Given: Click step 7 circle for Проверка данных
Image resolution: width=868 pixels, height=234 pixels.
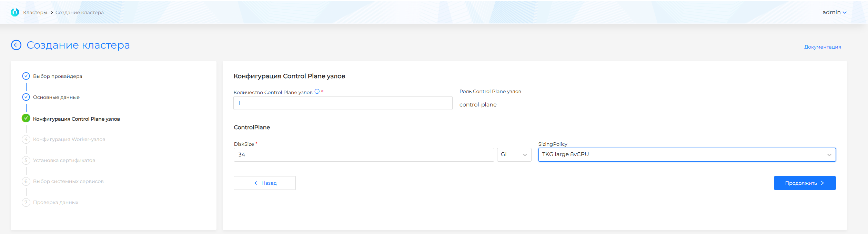Looking at the screenshot, I should [x=26, y=202].
